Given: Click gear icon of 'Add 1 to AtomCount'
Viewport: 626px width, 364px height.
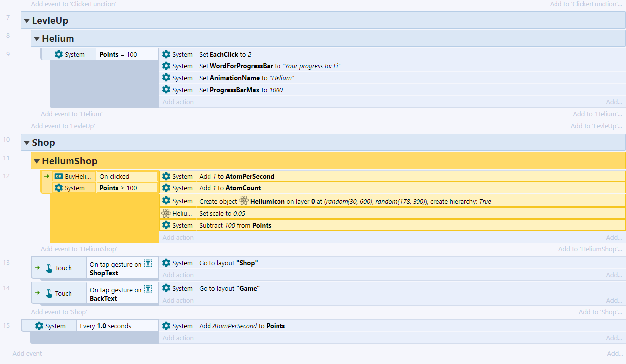Looking at the screenshot, I should 166,188.
